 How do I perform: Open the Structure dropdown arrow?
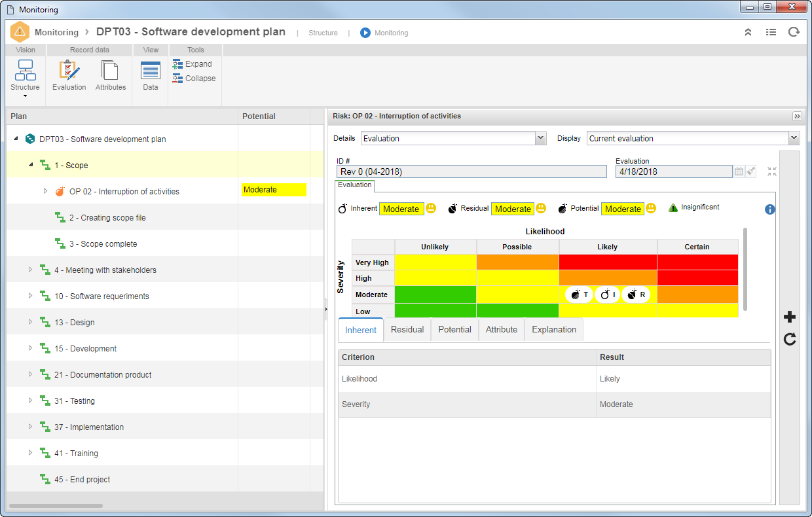click(25, 96)
